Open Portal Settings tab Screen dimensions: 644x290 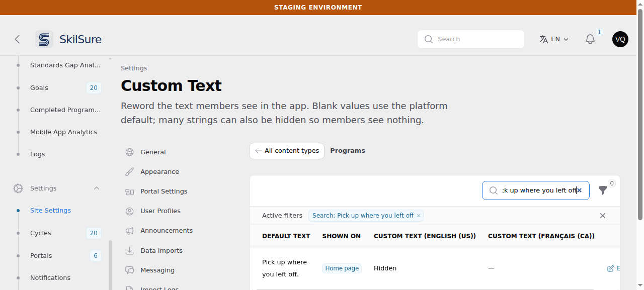click(x=164, y=191)
